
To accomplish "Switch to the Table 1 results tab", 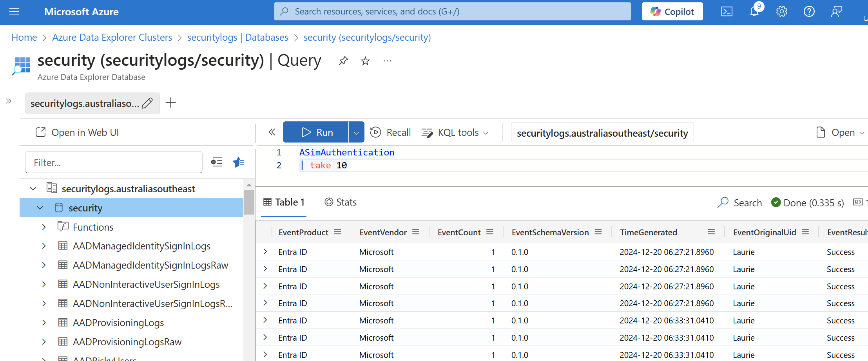I will click(284, 202).
